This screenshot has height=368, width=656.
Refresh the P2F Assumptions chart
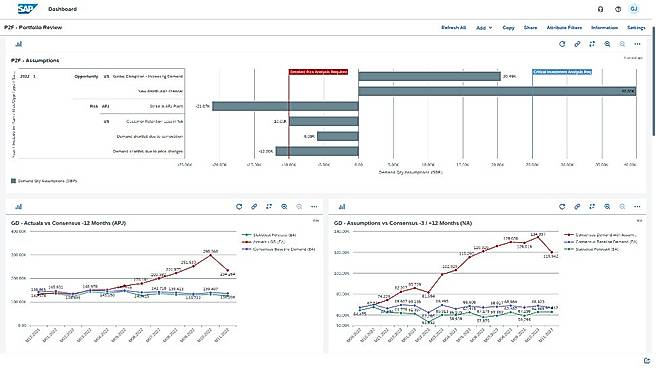562,44
